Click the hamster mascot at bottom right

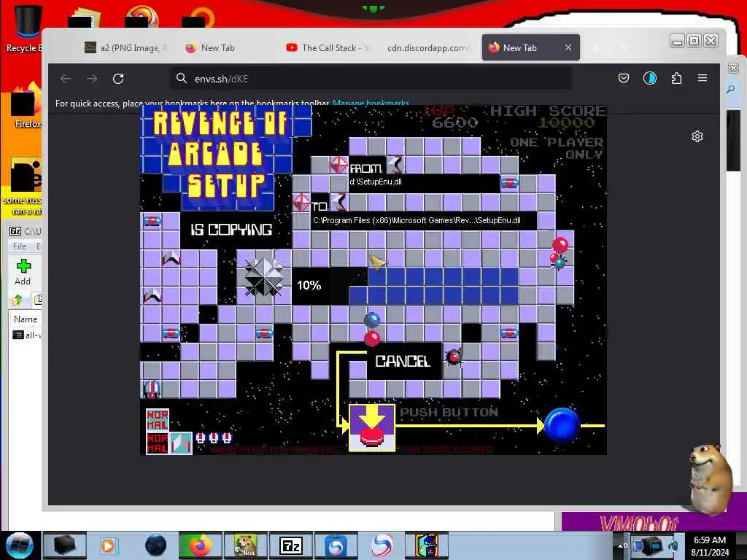(710, 478)
